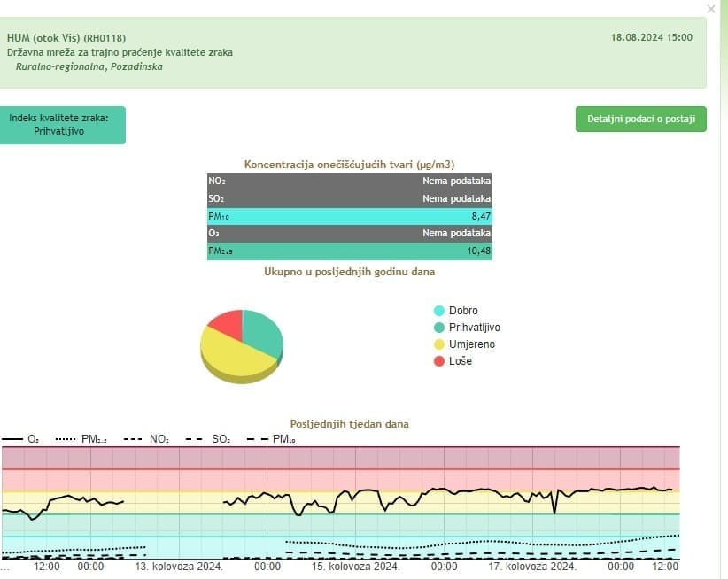728x579 pixels.
Task: Select the NO₂ row with Nema podataka
Action: tap(349, 181)
